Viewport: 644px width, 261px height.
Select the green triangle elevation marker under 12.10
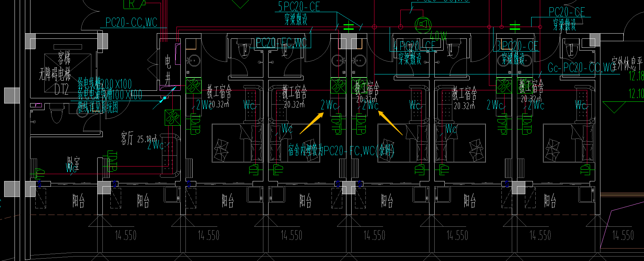pyautogui.click(x=614, y=107)
